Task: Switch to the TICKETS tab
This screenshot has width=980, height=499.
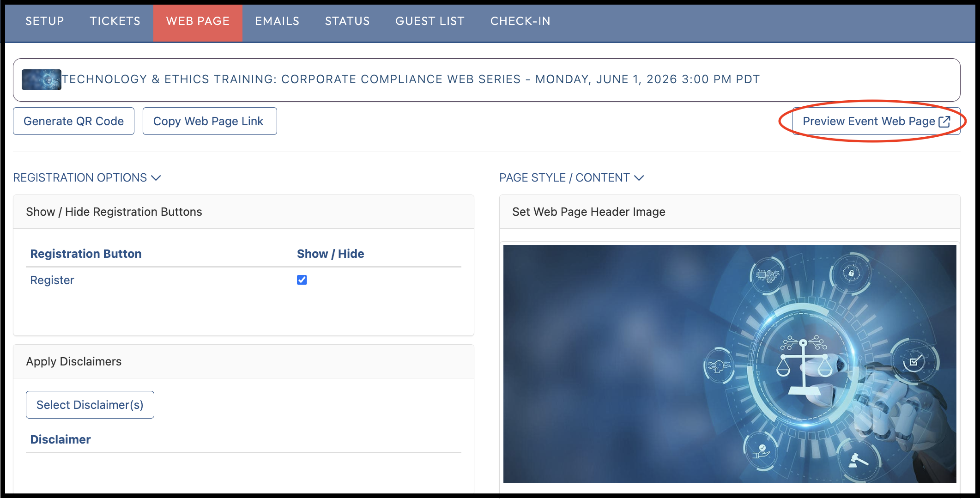Action: click(x=115, y=21)
